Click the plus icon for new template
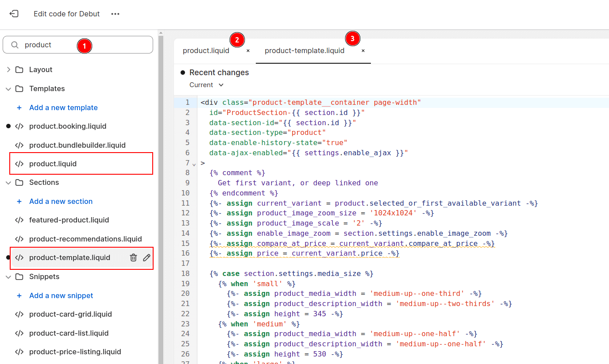 pos(19,107)
